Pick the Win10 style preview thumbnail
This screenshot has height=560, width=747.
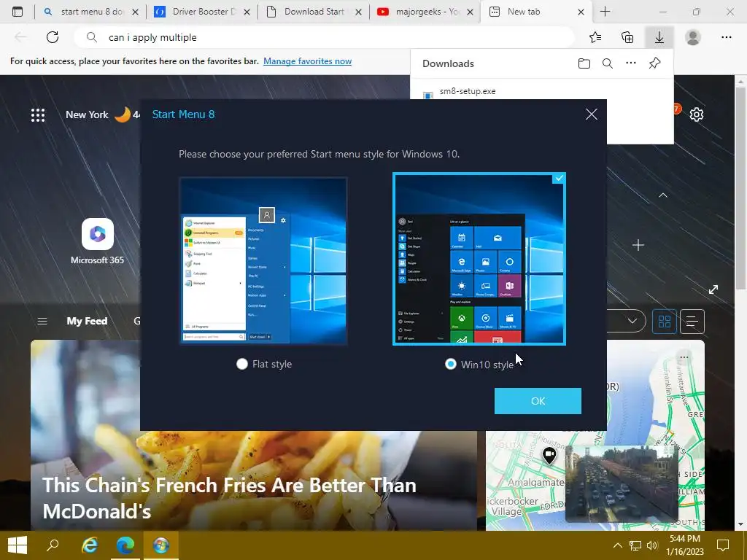click(x=479, y=259)
